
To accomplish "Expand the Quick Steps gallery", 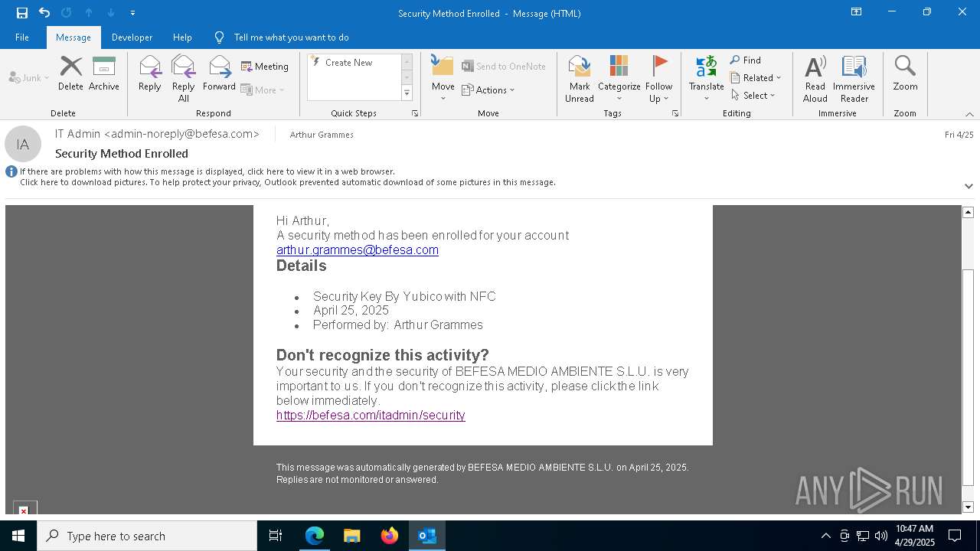I will coord(407,93).
